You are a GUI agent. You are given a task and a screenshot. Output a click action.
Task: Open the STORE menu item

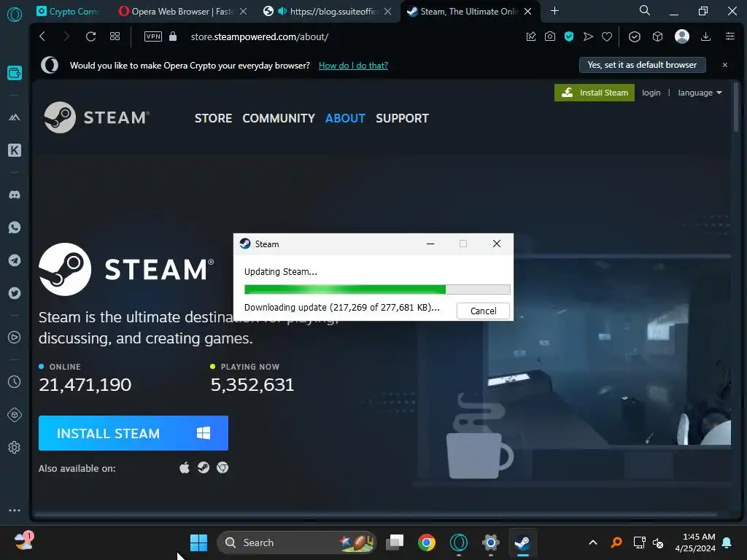click(x=213, y=118)
